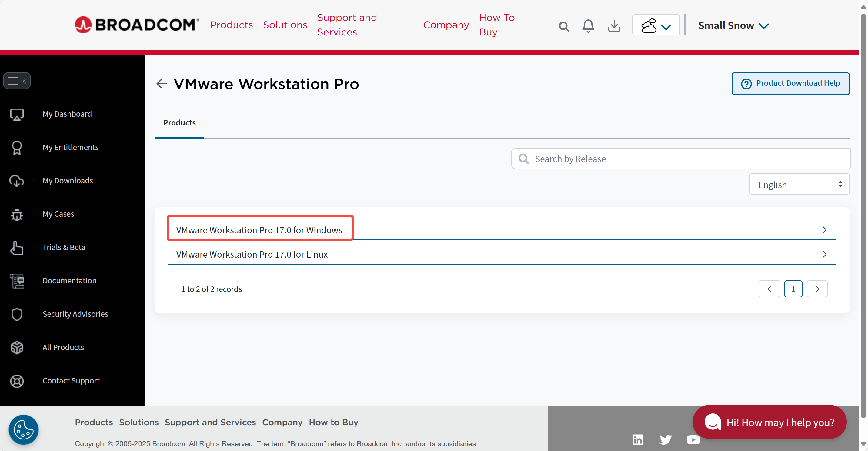Open Trials & Beta in sidebar
Image resolution: width=868 pixels, height=451 pixels.
pos(64,247)
